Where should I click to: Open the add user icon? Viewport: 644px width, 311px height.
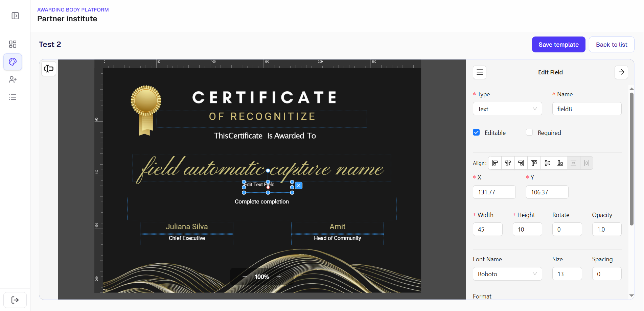13,79
